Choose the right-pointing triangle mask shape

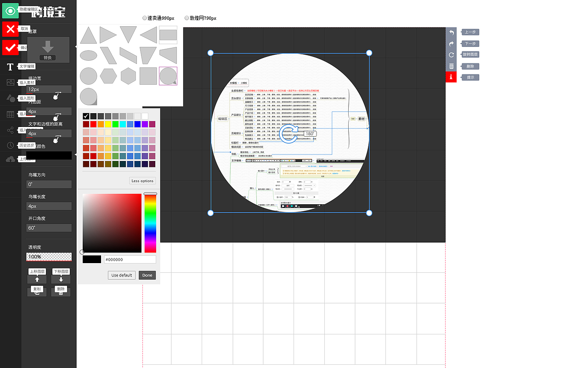pos(108,35)
